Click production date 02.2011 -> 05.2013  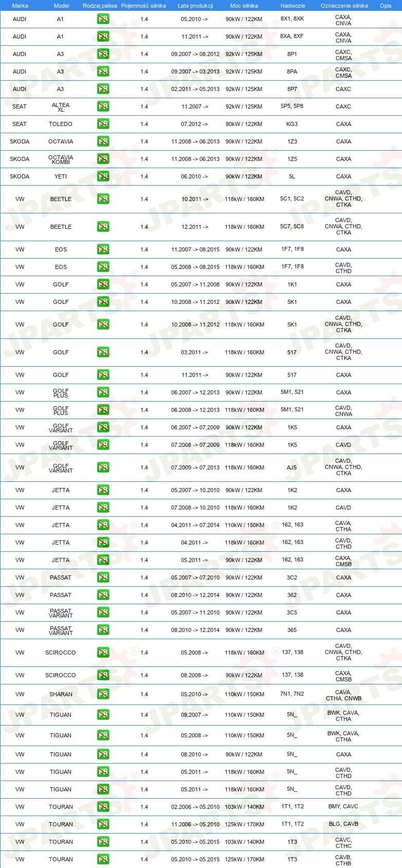195,89
